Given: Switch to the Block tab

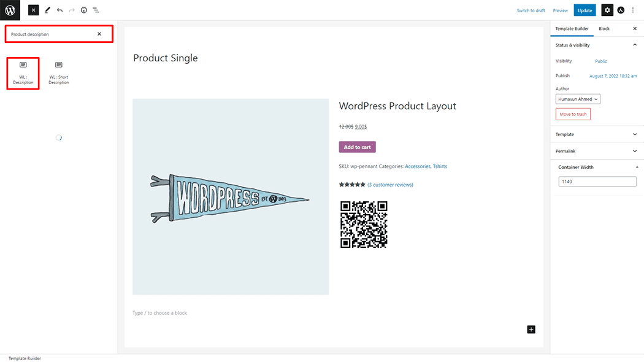Looking at the screenshot, I should [604, 29].
